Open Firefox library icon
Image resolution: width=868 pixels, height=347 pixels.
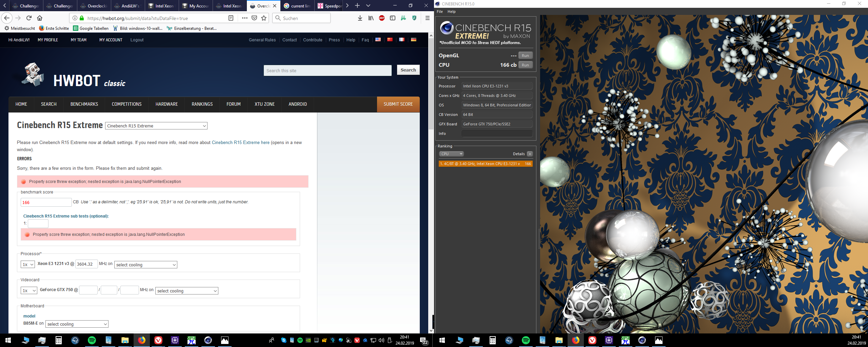coord(371,18)
